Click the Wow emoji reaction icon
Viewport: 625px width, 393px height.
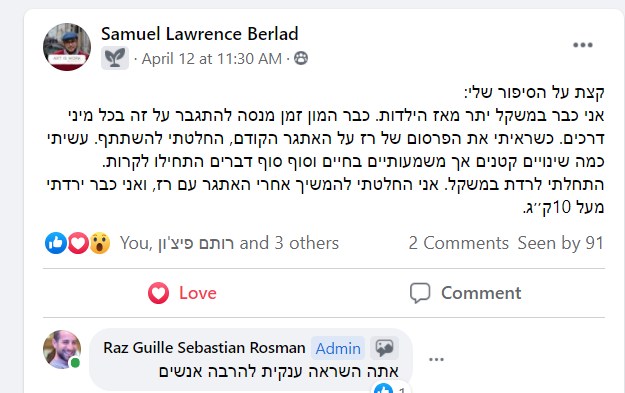tap(100, 243)
